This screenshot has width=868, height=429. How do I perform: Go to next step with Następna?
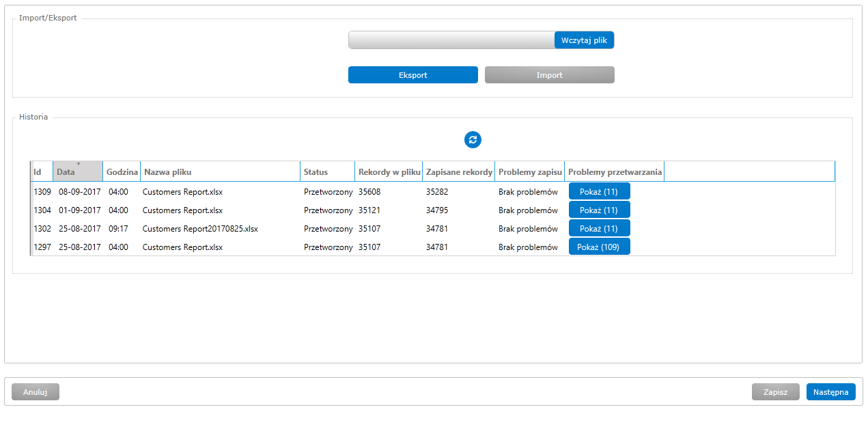(830, 392)
